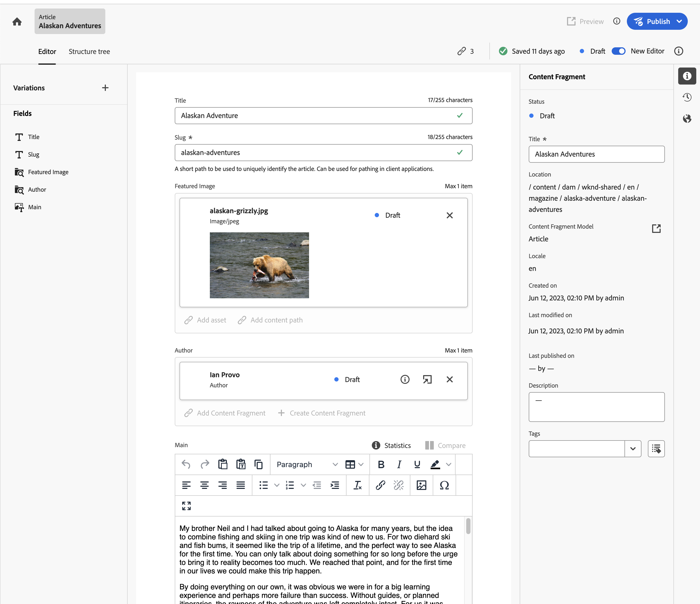Open the Tags dropdown chevron

coord(633,448)
